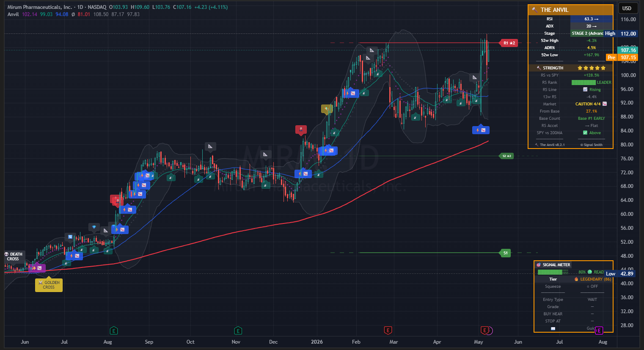Click the green check beside Above
Viewport: 644px width, 350px height.
tap(585, 133)
